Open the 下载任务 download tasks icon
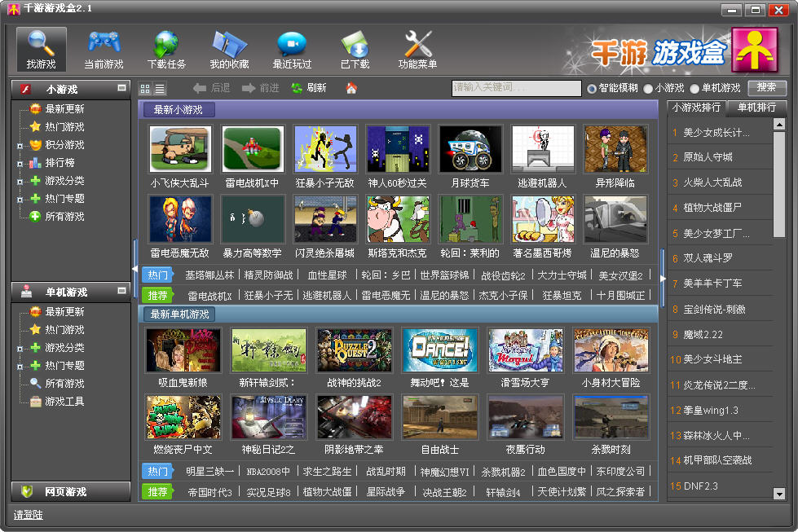 pos(166,48)
